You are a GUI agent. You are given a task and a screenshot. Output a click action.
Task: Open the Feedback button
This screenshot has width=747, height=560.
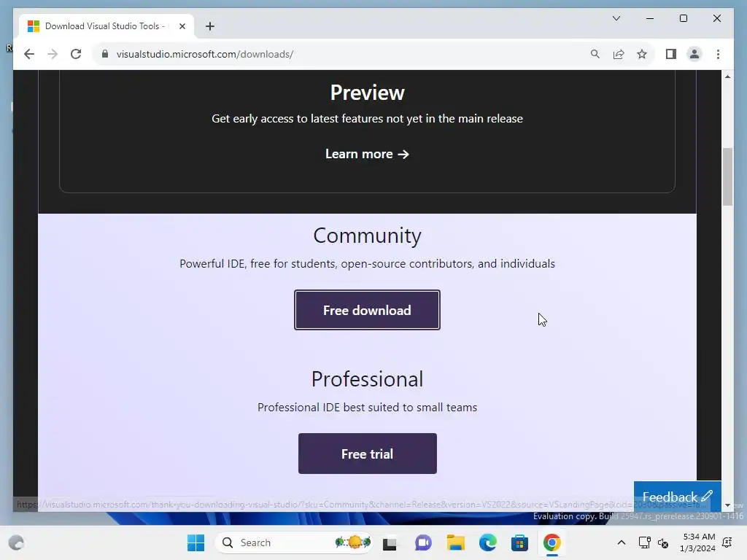677,496
